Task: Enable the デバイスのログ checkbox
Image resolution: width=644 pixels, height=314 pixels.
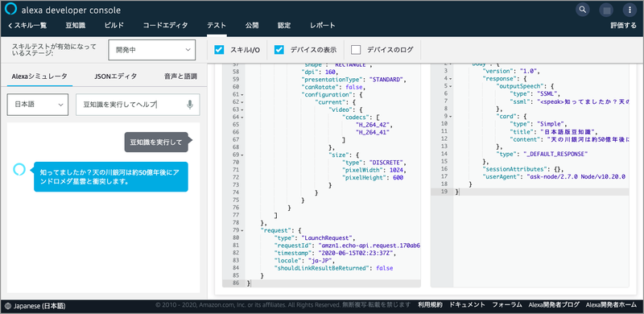Action: click(x=356, y=50)
